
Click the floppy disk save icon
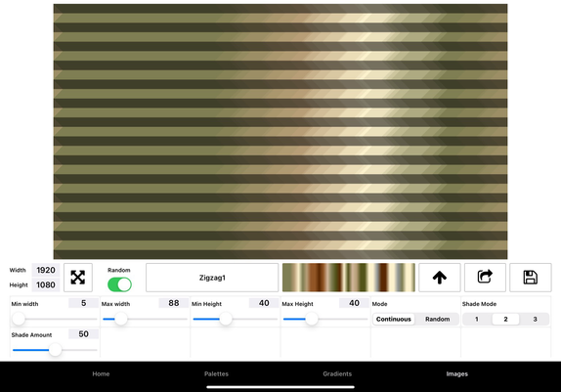pyautogui.click(x=531, y=278)
